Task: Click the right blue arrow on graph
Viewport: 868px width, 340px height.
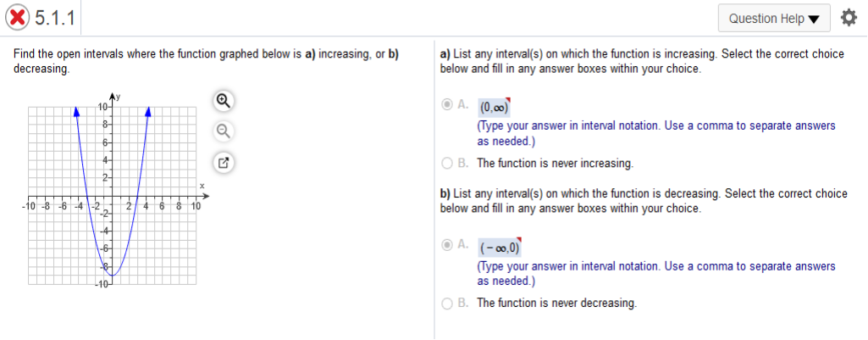Action: click(x=148, y=111)
